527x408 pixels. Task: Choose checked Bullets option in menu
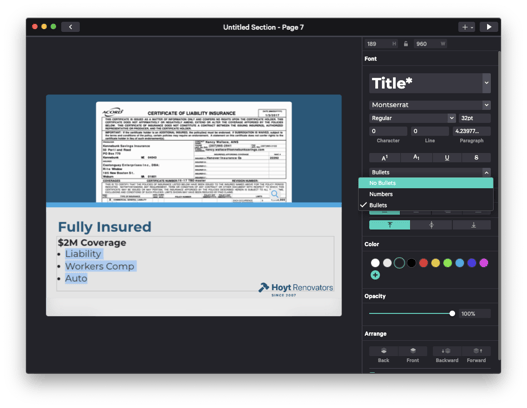click(426, 205)
